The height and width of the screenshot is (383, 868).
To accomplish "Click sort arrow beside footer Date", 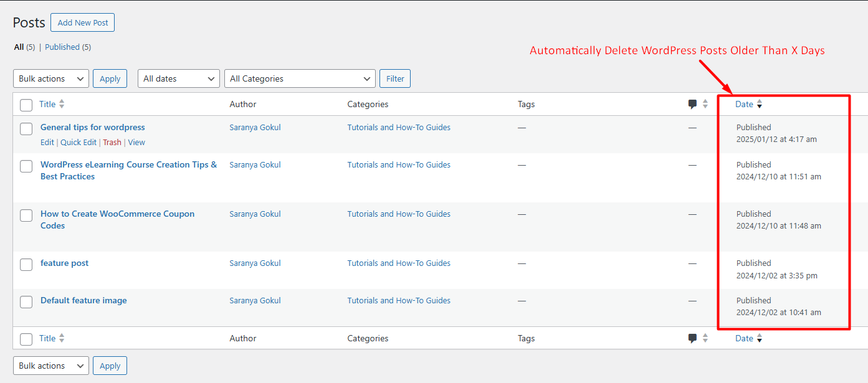I will point(760,339).
